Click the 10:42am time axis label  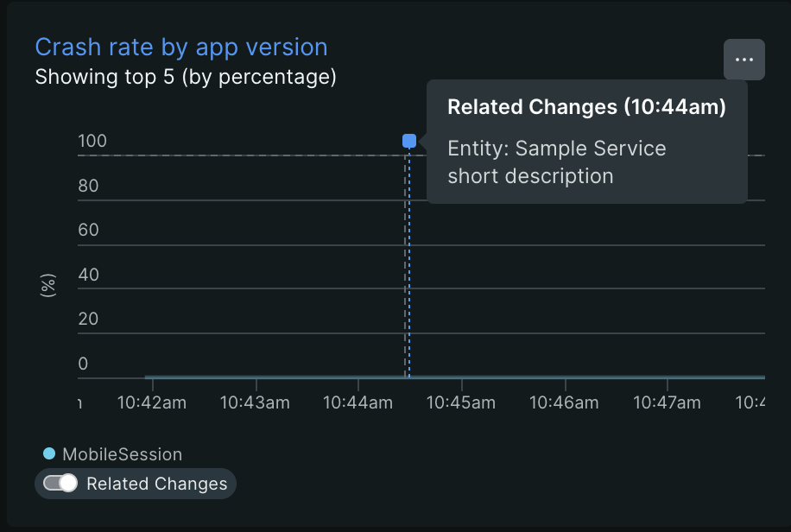pyautogui.click(x=152, y=402)
